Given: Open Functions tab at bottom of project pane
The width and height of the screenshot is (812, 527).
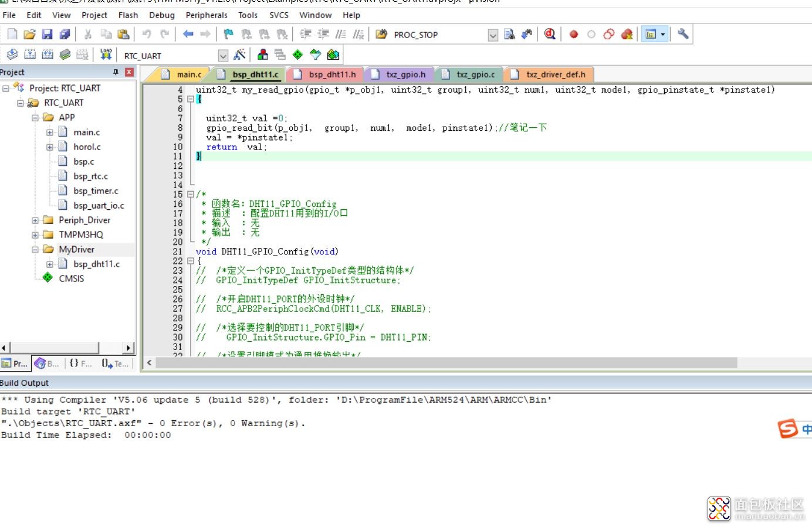Looking at the screenshot, I should tap(80, 363).
